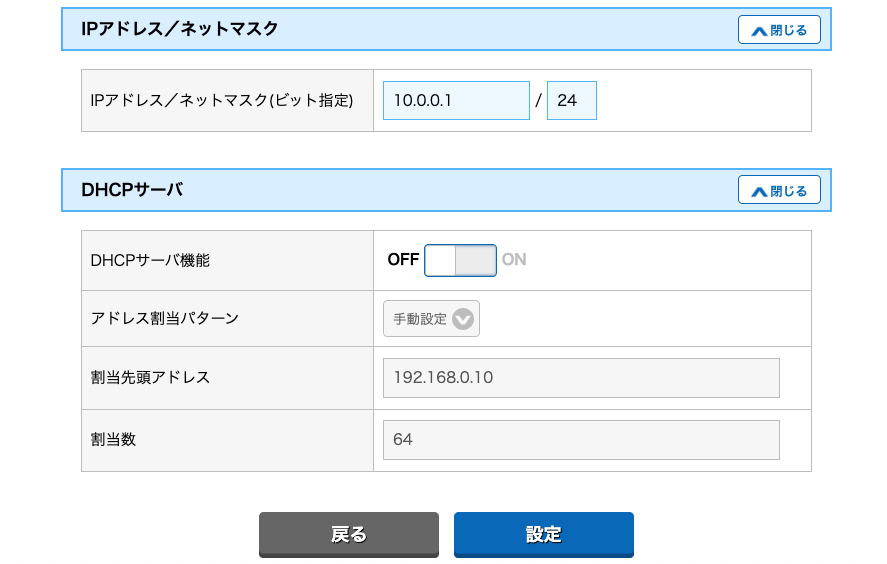This screenshot has width=887, height=564.
Task: Click the DHCPサーバ section header title
Action: coord(132,190)
